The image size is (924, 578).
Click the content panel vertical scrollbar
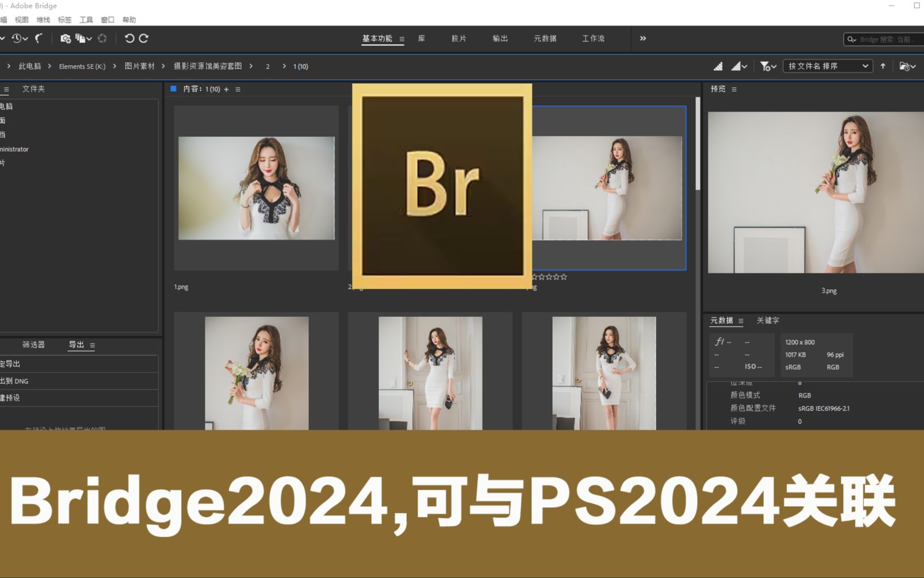click(x=698, y=143)
